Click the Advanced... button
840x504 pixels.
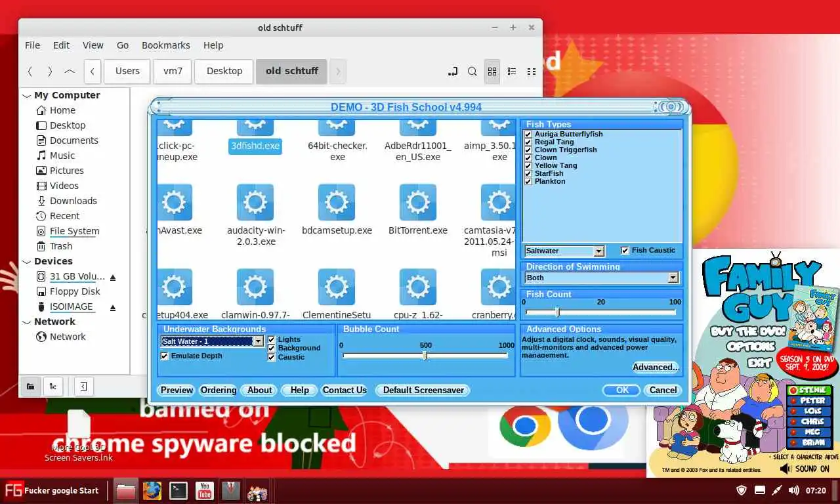pos(656,367)
